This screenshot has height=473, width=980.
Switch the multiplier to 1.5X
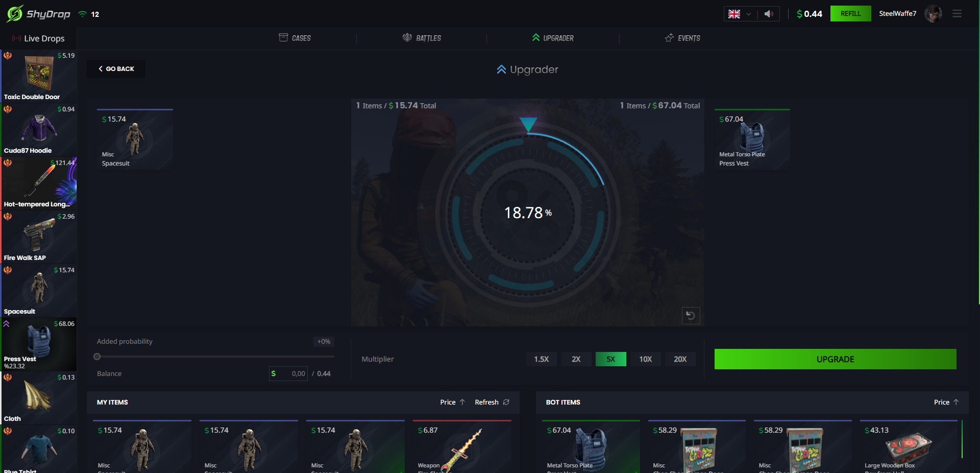[x=542, y=359]
